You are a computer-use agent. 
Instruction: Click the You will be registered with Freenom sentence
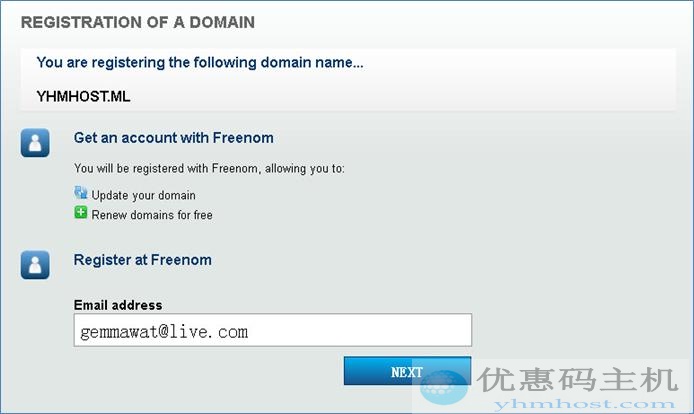[209, 169]
